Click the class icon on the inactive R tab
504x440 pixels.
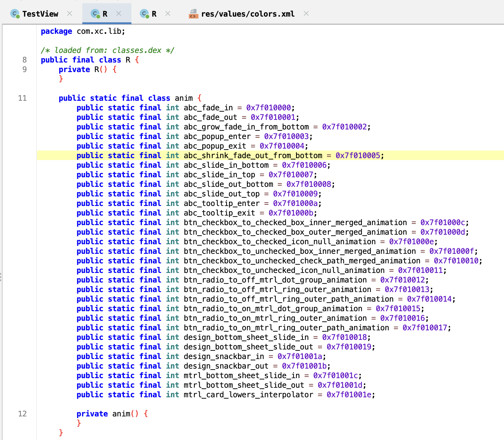point(144,14)
